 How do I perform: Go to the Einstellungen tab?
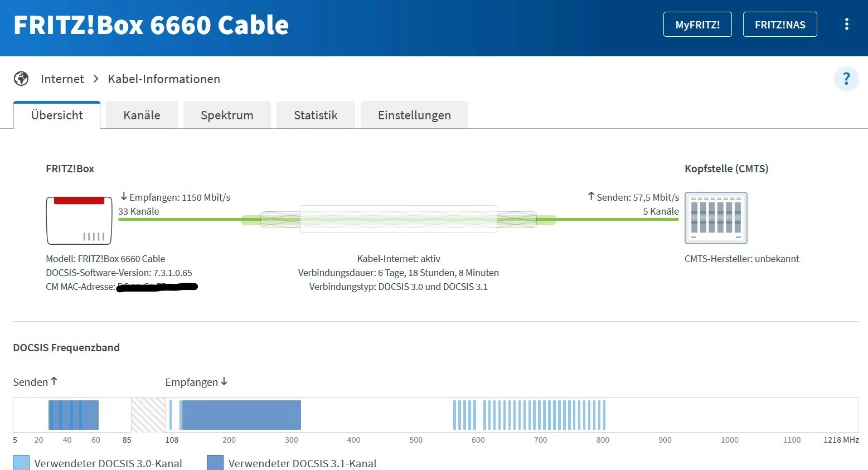click(414, 115)
